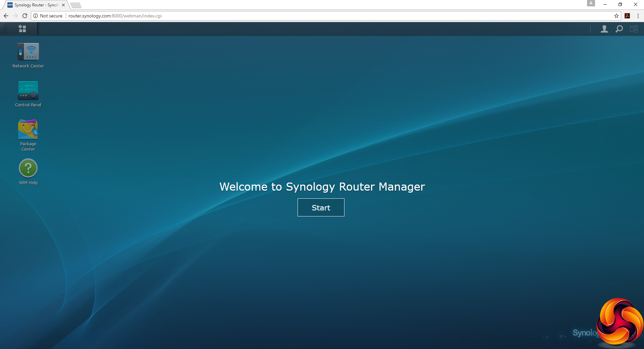Open the Chrome three-dot menu

[x=638, y=16]
